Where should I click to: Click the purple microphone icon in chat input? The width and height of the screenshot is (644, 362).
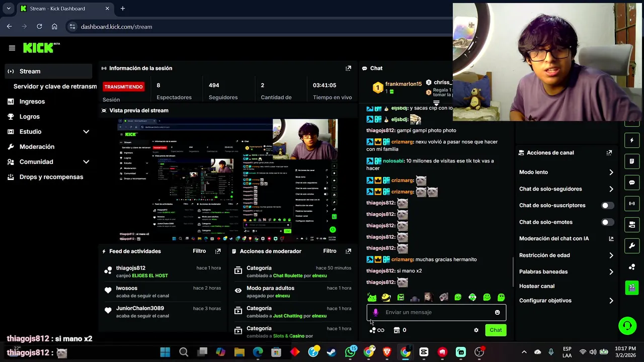[x=375, y=312]
